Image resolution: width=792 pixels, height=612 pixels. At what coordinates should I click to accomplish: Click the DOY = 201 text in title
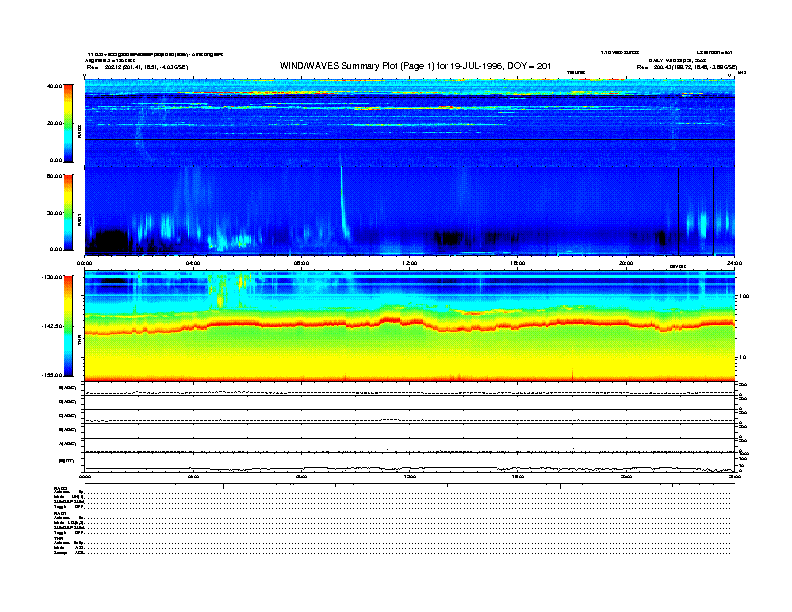click(529, 66)
